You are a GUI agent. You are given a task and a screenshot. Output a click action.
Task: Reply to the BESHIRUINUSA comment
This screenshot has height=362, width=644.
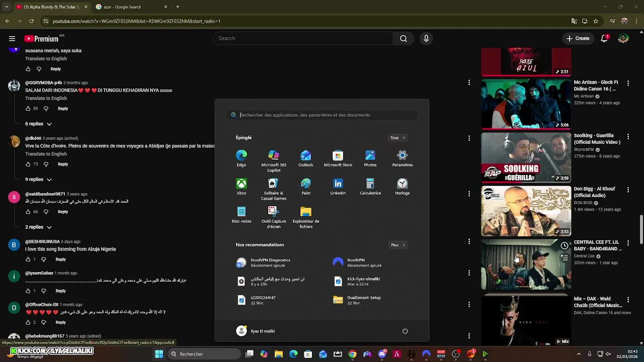click(60, 259)
